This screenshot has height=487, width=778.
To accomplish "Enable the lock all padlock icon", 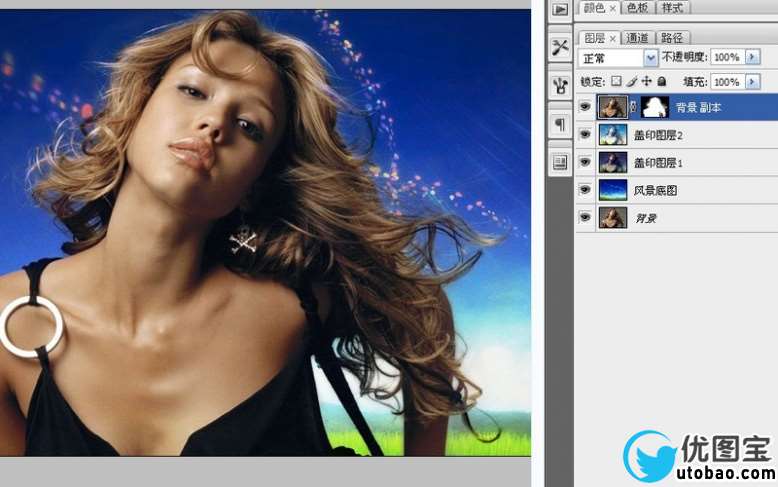I will click(661, 81).
